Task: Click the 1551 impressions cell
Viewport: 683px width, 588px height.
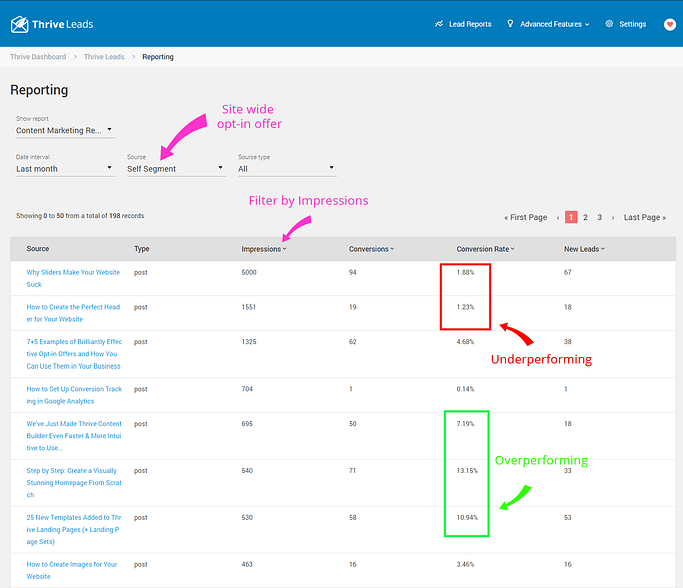Action: (x=249, y=307)
